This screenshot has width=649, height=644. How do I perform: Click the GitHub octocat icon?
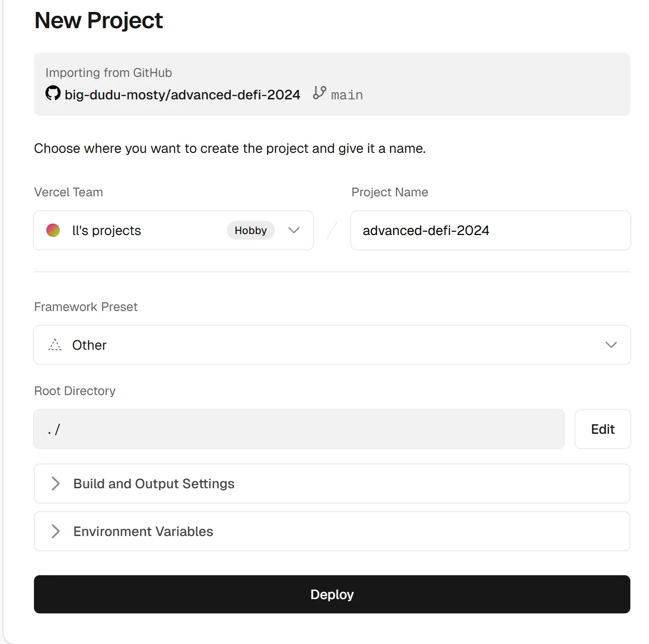(x=53, y=93)
